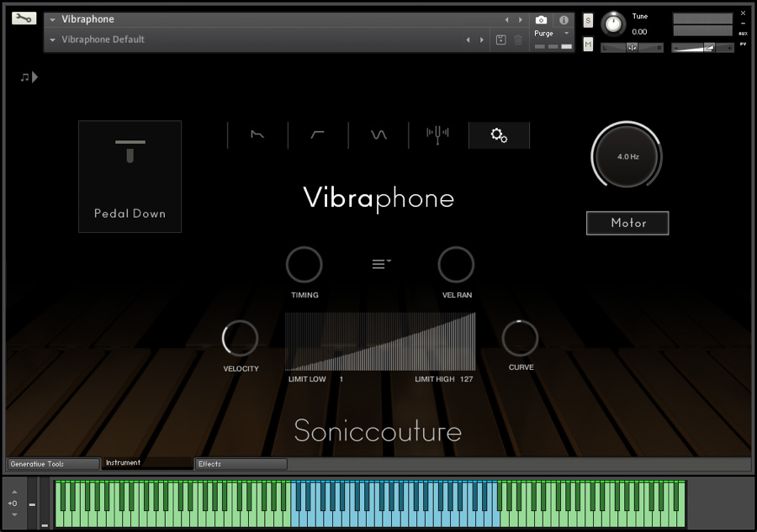
Task: Delete the preset with the trash icon
Action: click(518, 40)
